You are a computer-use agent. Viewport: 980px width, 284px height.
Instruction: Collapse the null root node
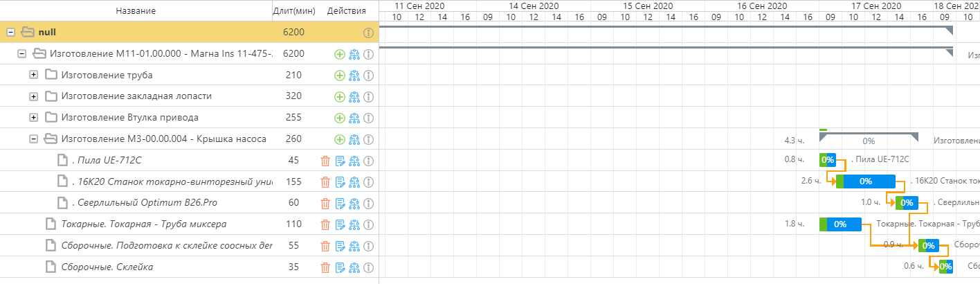coord(10,32)
